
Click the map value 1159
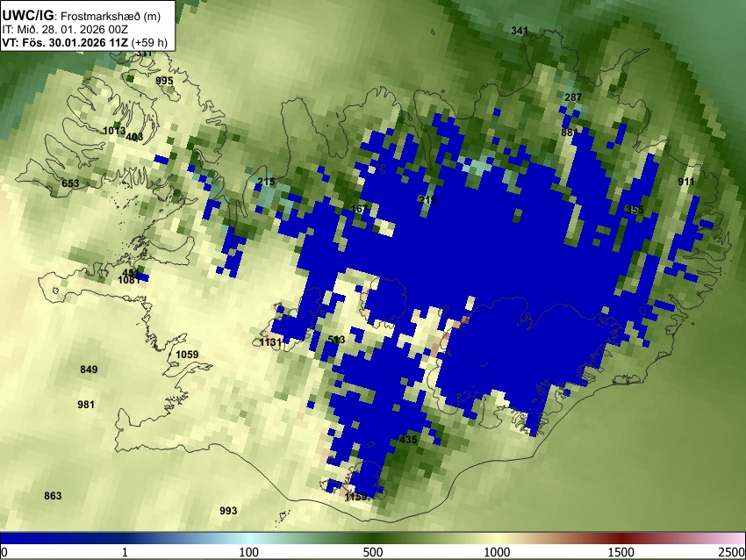(x=355, y=497)
